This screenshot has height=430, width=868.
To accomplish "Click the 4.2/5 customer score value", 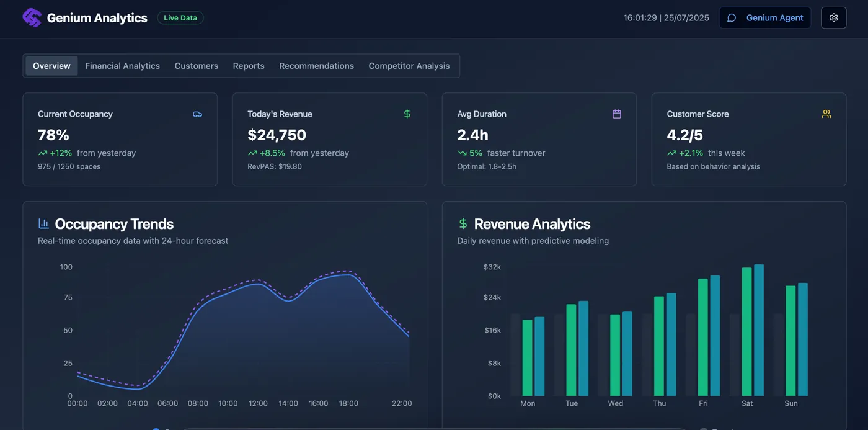I will coord(684,135).
